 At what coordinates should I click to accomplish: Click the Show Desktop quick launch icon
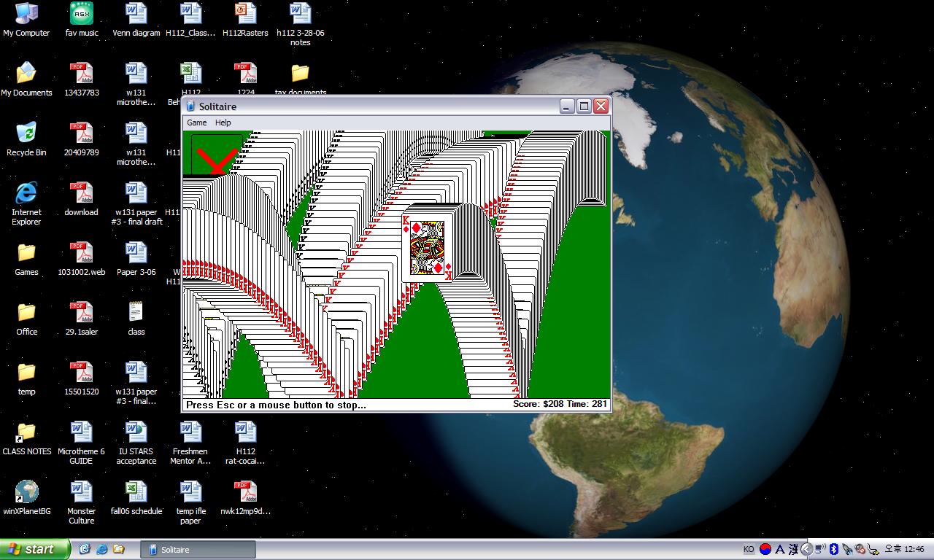[x=85, y=549]
